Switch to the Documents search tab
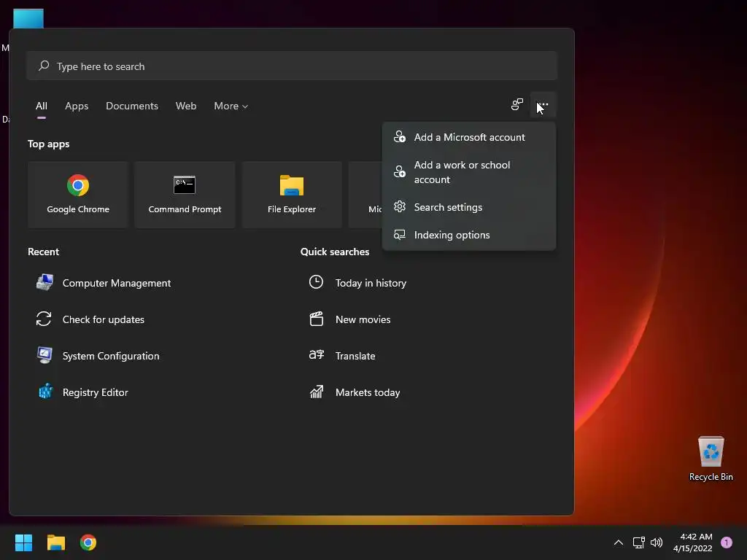Image resolution: width=747 pixels, height=560 pixels. coord(132,106)
